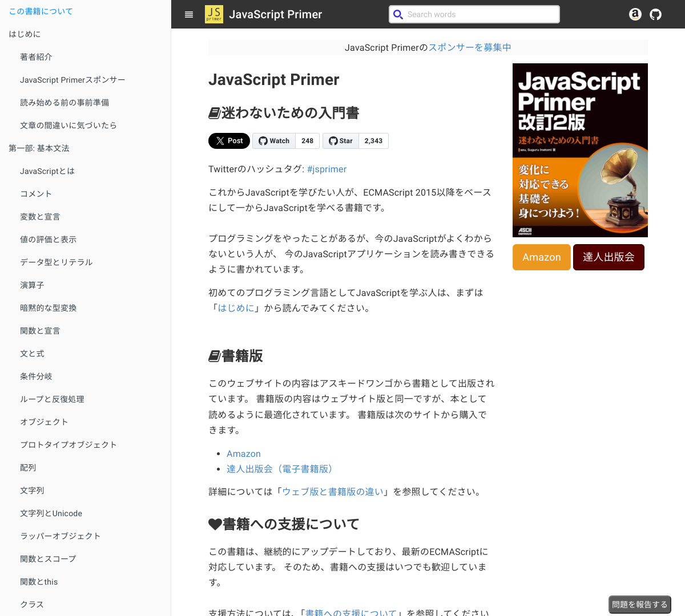
Task: Open the 248 watchers count
Action: 308,141
